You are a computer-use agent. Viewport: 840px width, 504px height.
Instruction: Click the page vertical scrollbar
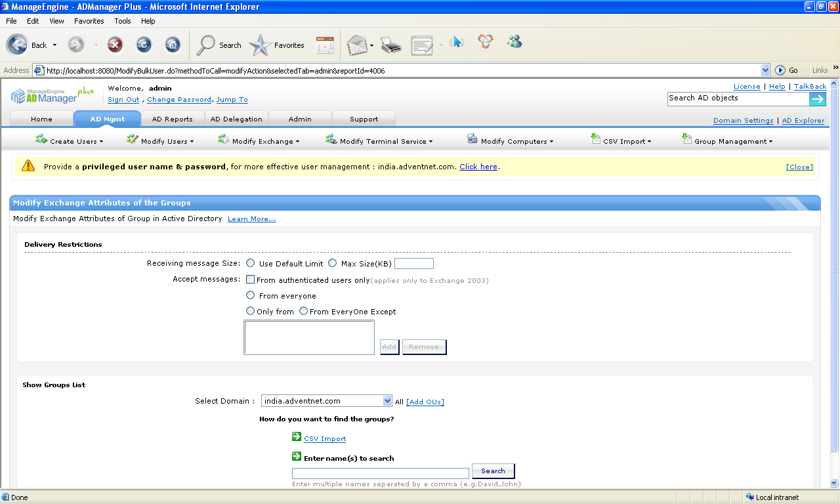click(834, 269)
